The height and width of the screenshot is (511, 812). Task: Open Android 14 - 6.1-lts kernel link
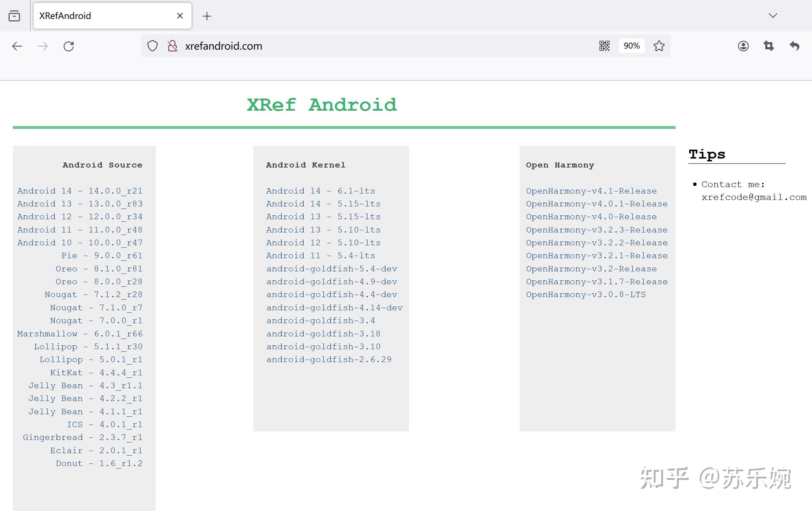320,191
